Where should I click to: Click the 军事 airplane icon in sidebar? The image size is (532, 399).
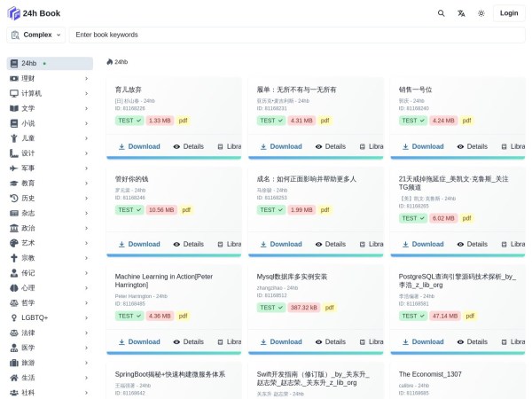pyautogui.click(x=14, y=168)
